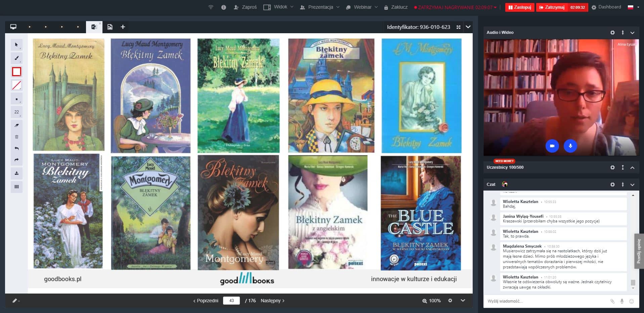This screenshot has width=644, height=313.
Task: Open Audio i Wideo settings gear
Action: (x=612, y=33)
